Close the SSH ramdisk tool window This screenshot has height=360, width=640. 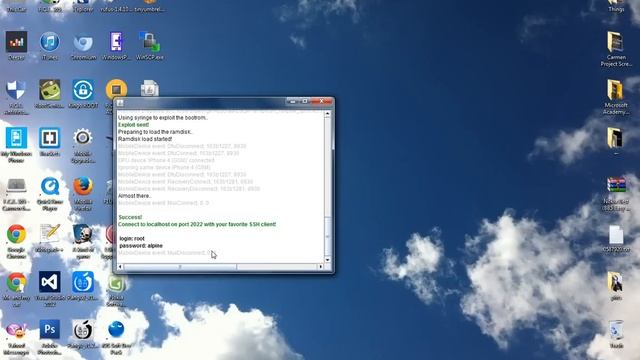(x=322, y=101)
